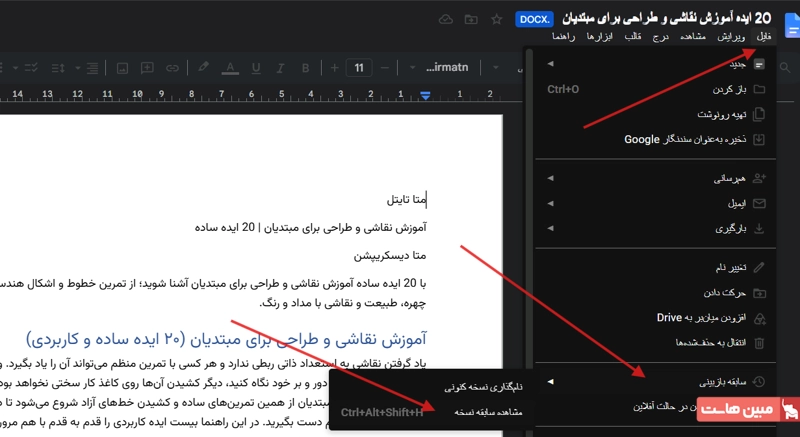
Task: Click the Insert image icon
Action: [x=122, y=68]
